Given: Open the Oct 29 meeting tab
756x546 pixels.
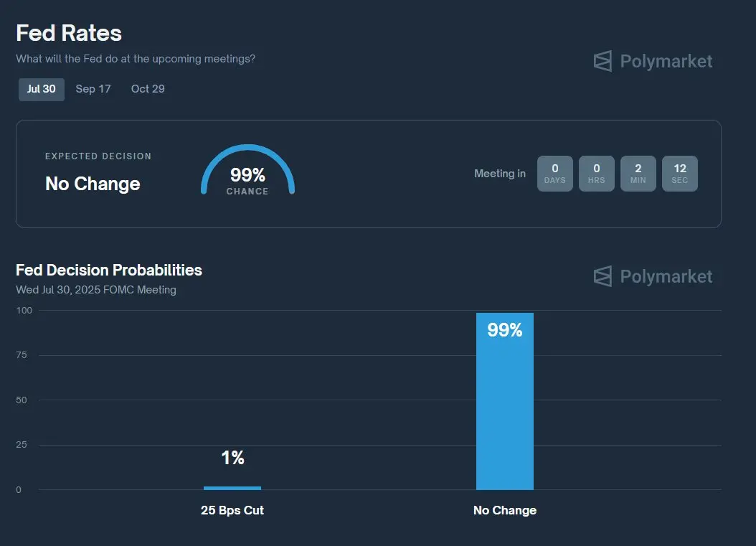Looking at the screenshot, I should (x=148, y=89).
